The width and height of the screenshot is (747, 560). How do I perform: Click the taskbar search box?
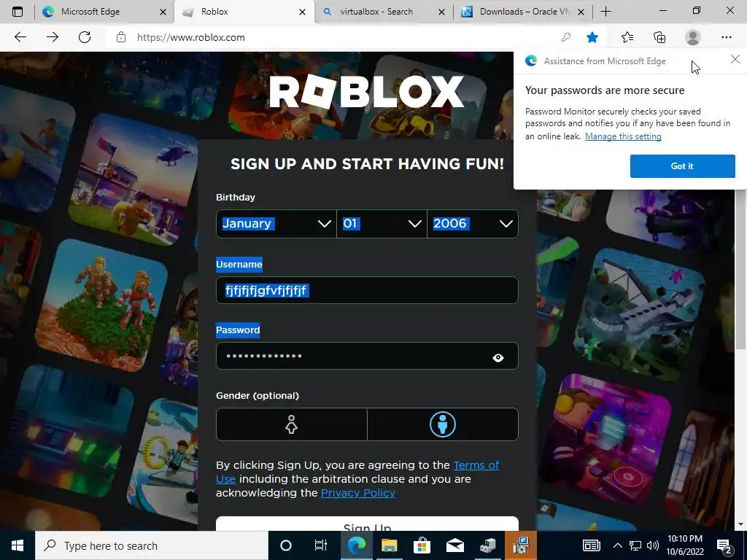click(x=152, y=545)
